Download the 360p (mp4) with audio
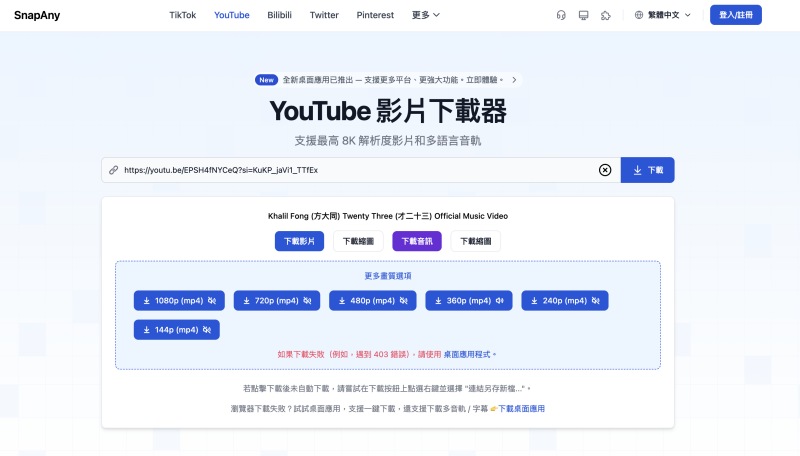Image resolution: width=800 pixels, height=456 pixels. 469,300
